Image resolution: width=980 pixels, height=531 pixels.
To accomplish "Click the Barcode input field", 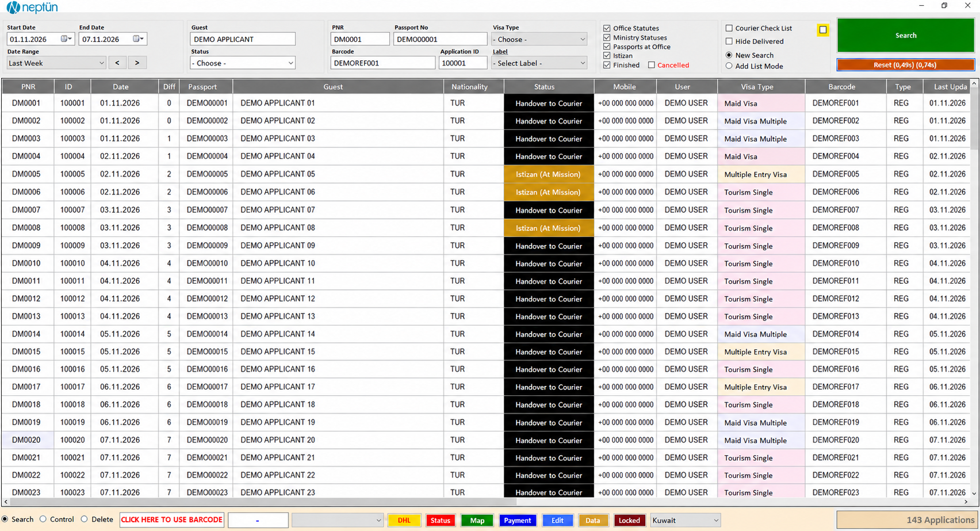I will point(382,63).
